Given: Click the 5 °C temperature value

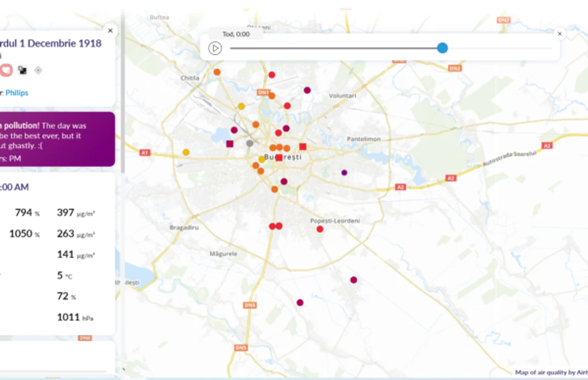Looking at the screenshot, I should click(x=64, y=276).
